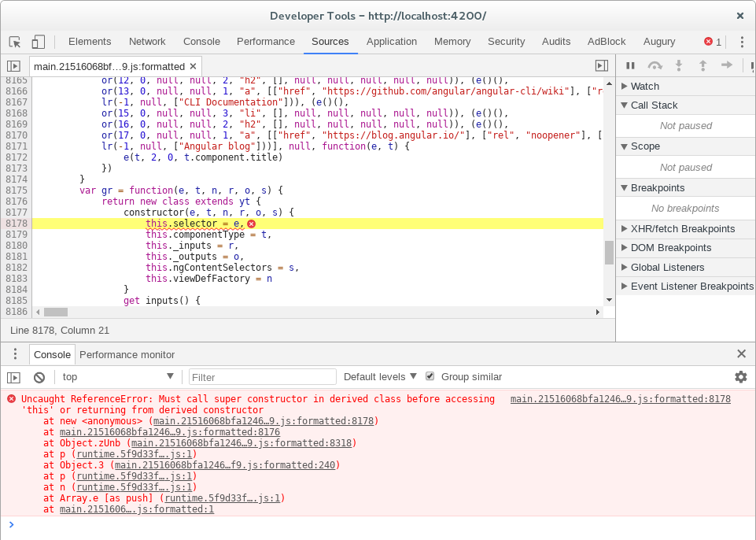The image size is (756, 540).
Task: Click the step over function call icon
Action: (x=655, y=65)
